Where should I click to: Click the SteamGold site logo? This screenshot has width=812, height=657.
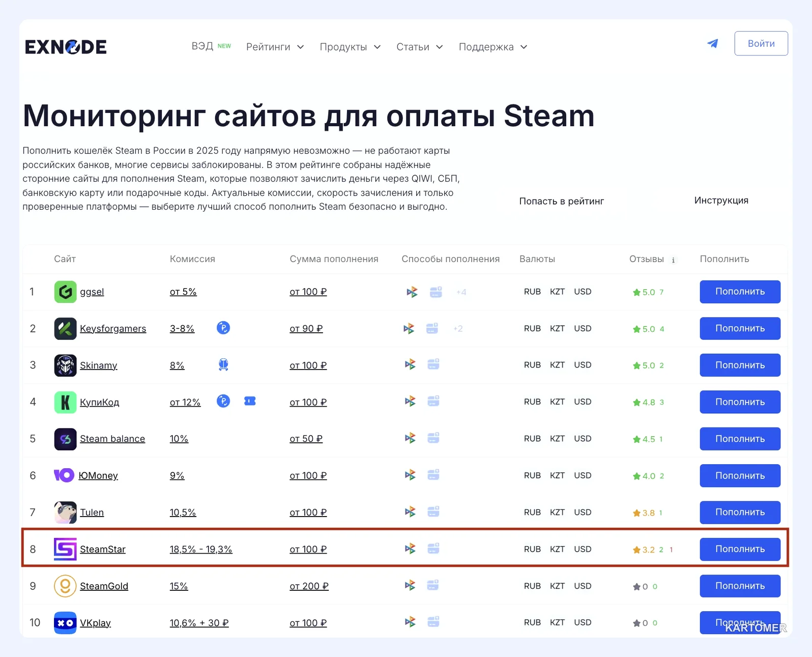[65, 586]
